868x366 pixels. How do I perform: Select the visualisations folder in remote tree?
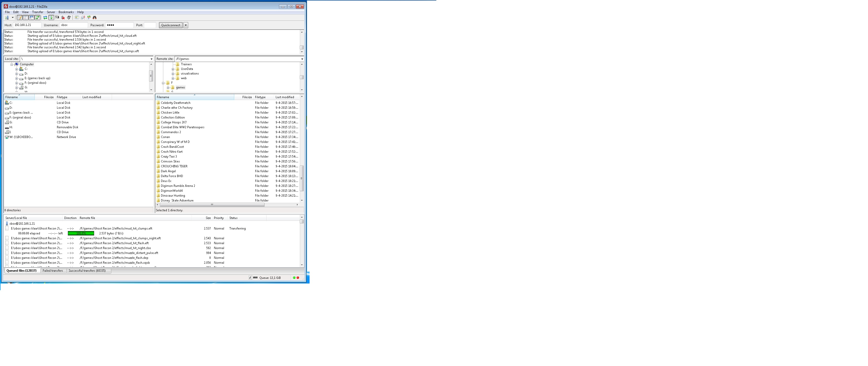[190, 74]
